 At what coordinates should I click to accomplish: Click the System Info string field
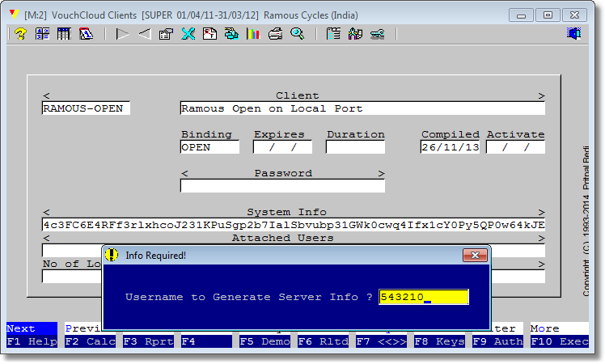pos(294,225)
